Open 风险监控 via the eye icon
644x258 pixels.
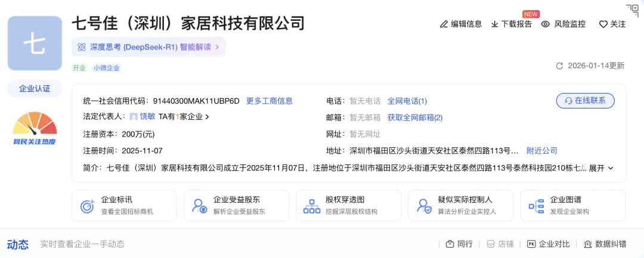546,24
